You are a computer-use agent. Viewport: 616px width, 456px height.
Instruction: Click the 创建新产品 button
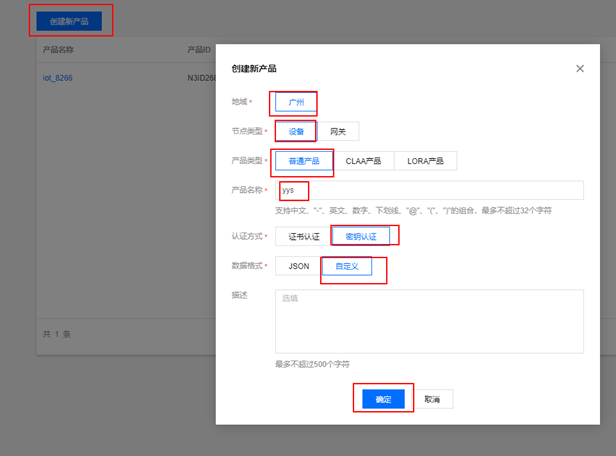pos(69,21)
